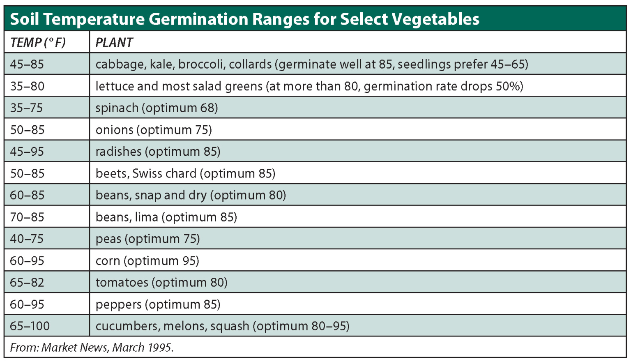
Task: Select the onions (optimum 75) entry
Action: click(x=154, y=130)
